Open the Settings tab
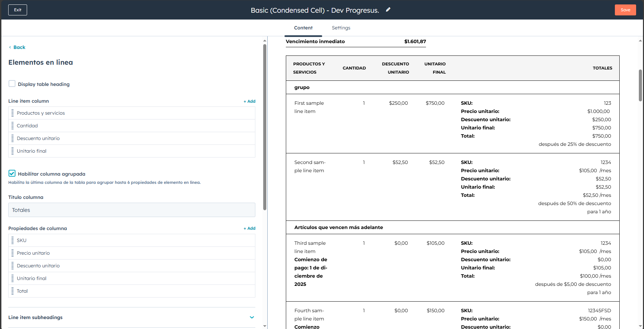Image resolution: width=644 pixels, height=329 pixels. (x=341, y=28)
